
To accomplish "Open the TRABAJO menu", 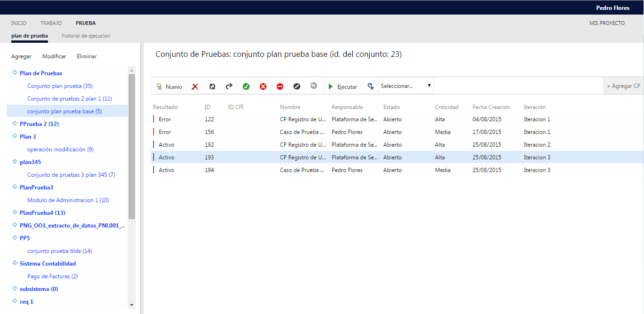I will coord(51,23).
